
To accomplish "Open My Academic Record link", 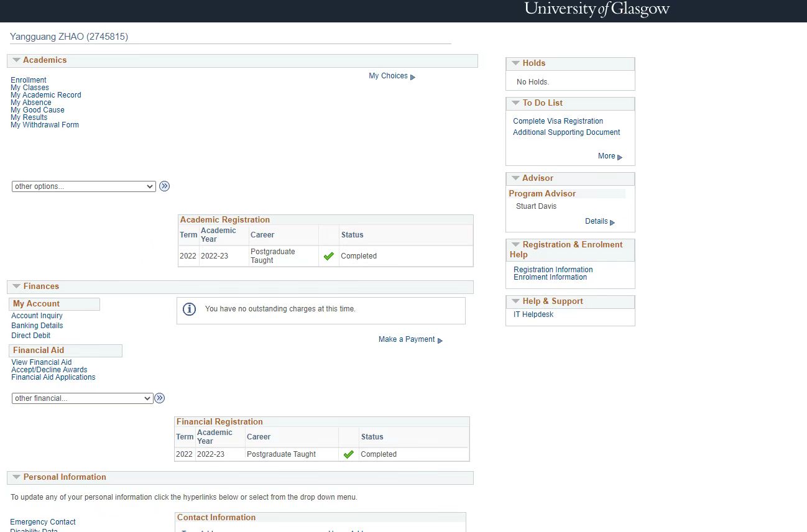I will [46, 95].
